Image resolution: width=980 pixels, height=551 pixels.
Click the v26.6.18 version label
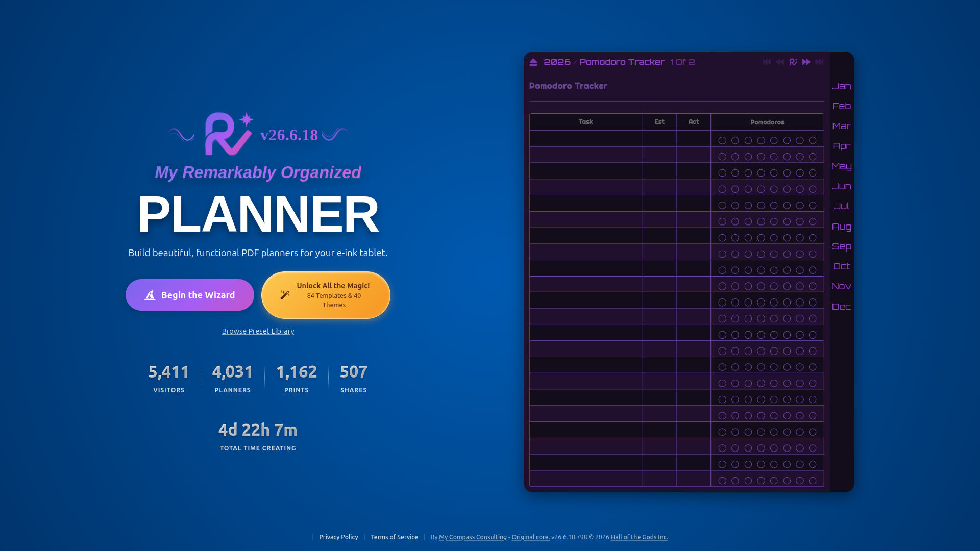(289, 135)
